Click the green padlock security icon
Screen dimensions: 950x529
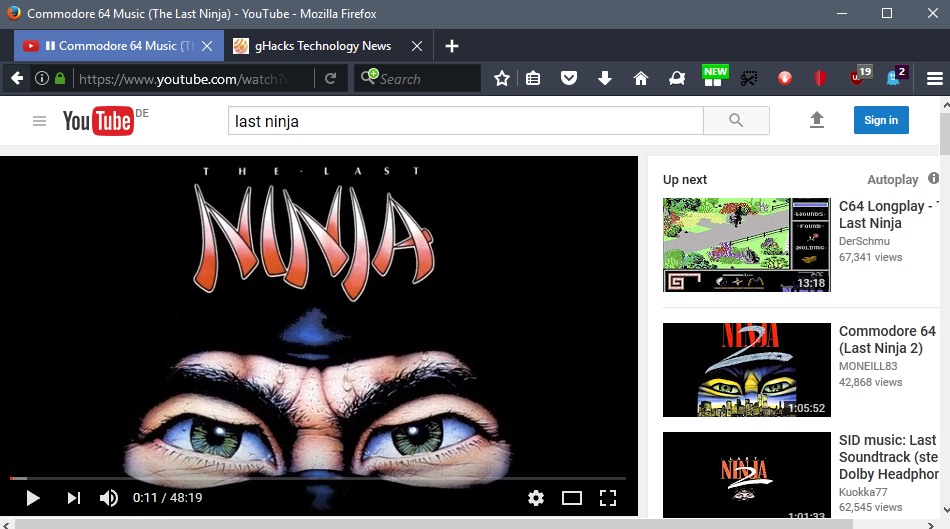click(59, 78)
